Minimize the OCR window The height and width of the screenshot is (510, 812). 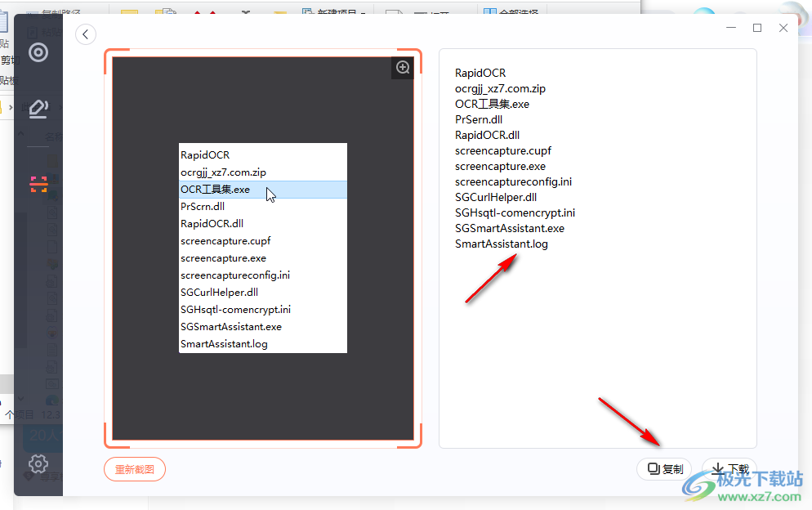(730, 28)
